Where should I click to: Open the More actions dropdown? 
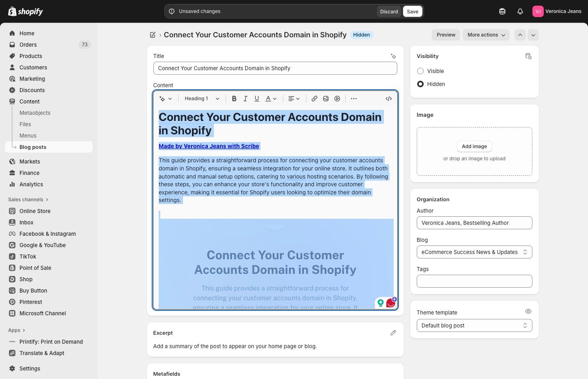(x=486, y=35)
